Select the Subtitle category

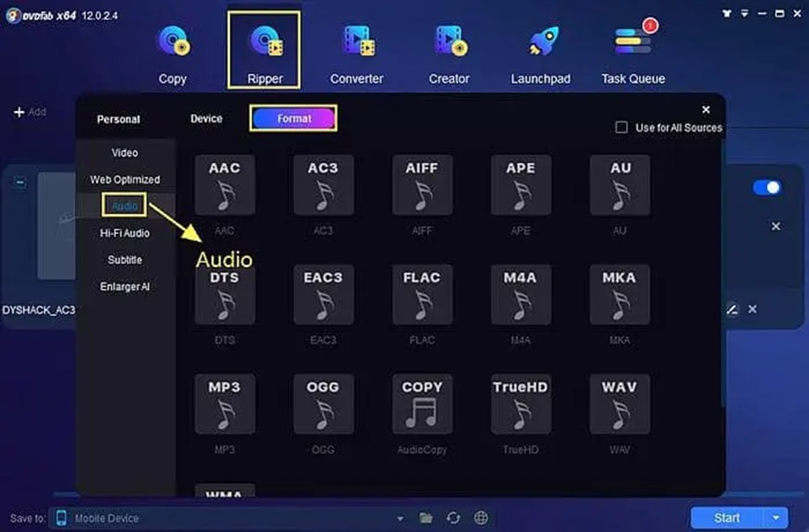[125, 260]
